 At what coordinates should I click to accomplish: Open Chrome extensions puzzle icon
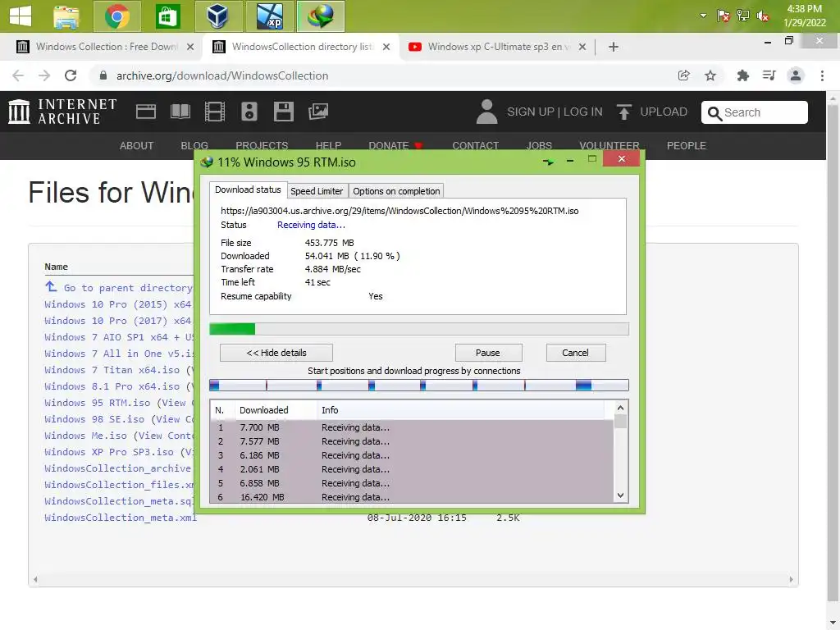742,75
